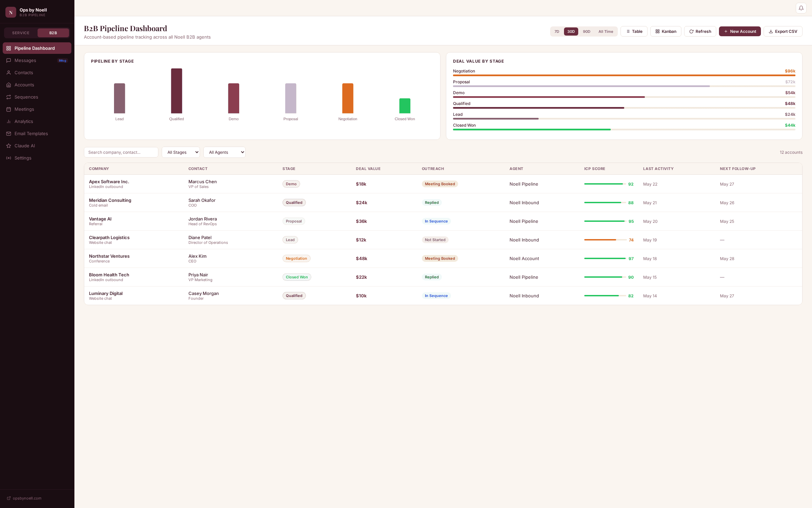Open the All Stages dropdown
812x508 pixels.
(181, 152)
